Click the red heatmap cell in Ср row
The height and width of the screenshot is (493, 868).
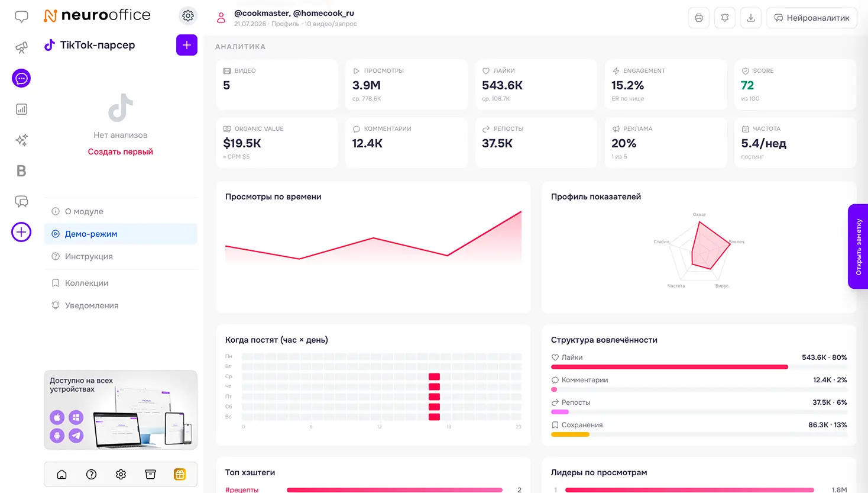(x=434, y=376)
